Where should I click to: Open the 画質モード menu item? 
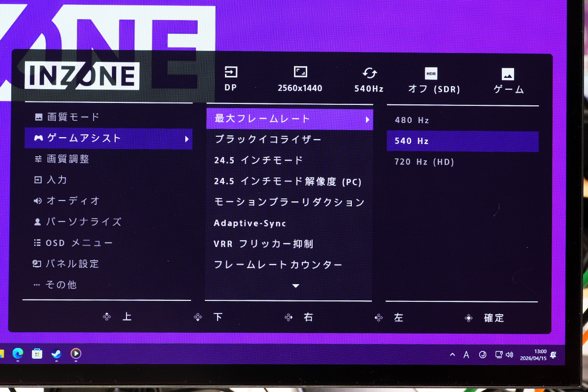pyautogui.click(x=73, y=117)
